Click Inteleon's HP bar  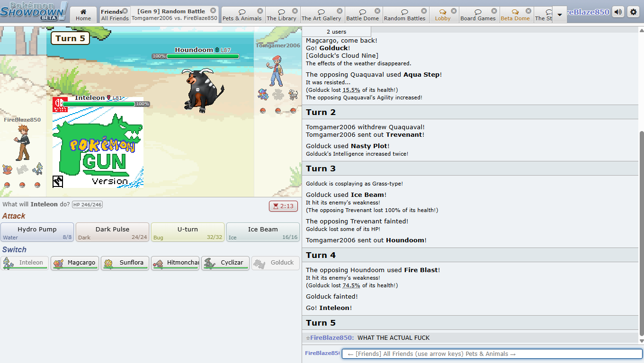(x=106, y=104)
